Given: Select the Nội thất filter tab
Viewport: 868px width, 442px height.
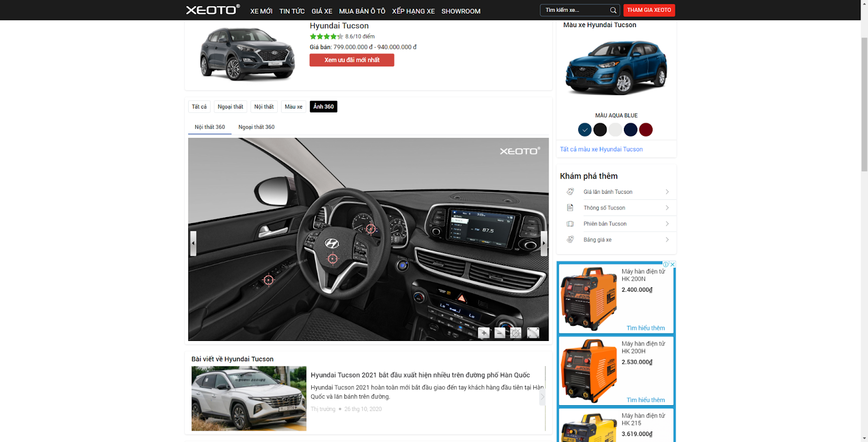Looking at the screenshot, I should pyautogui.click(x=264, y=106).
